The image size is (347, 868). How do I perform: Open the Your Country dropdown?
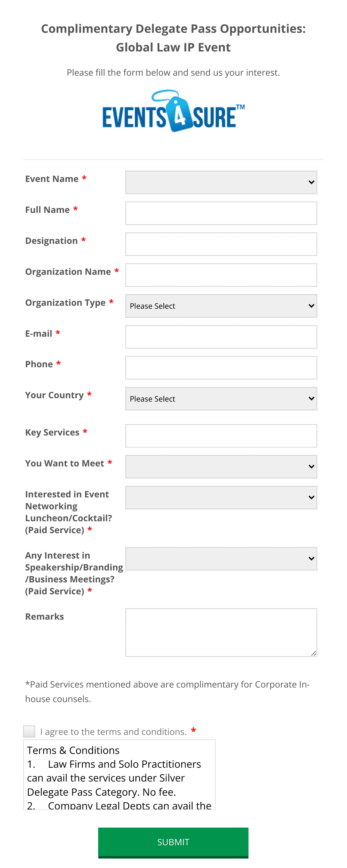tap(221, 398)
